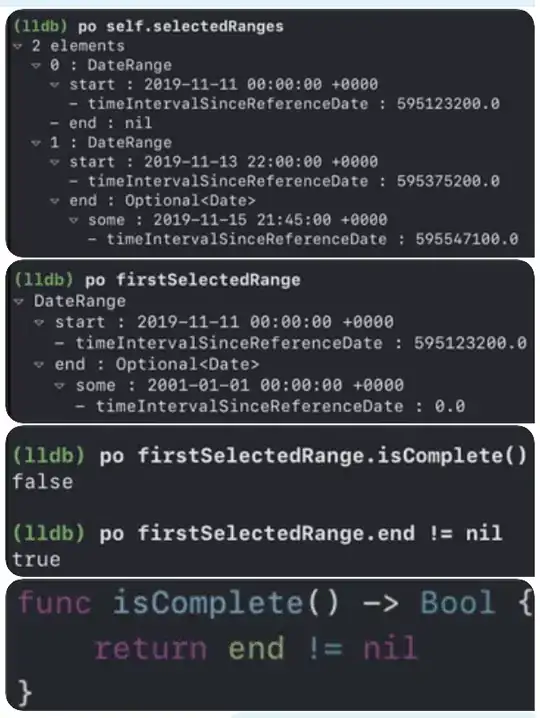Click the 'true' output result
This screenshot has height=718, width=540.
click(37, 560)
